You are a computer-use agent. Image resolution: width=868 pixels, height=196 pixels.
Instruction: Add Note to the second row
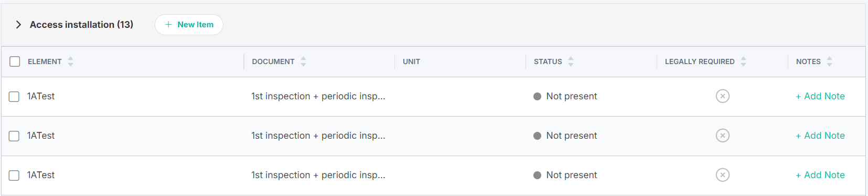pyautogui.click(x=820, y=136)
